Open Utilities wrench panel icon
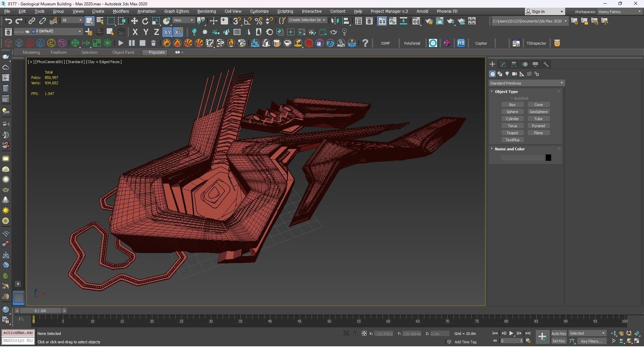The height and width of the screenshot is (349, 644). coord(546,64)
